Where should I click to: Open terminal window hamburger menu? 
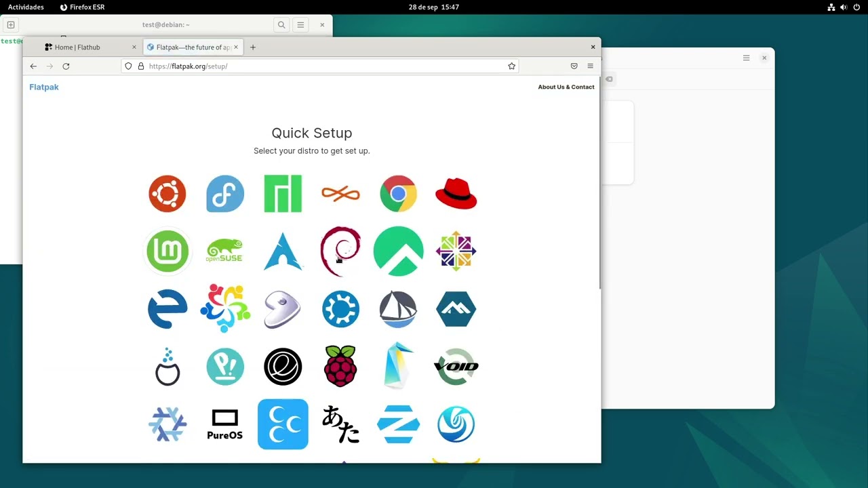(300, 24)
